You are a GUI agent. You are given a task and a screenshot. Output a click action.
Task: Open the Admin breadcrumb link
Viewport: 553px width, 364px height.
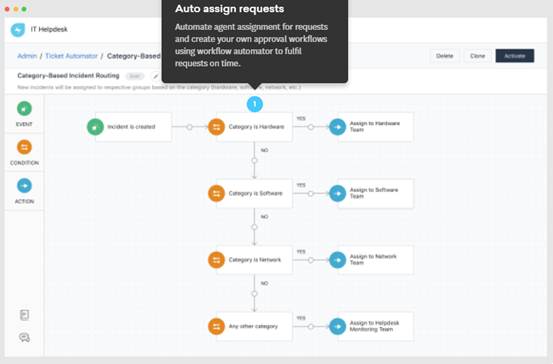click(27, 56)
